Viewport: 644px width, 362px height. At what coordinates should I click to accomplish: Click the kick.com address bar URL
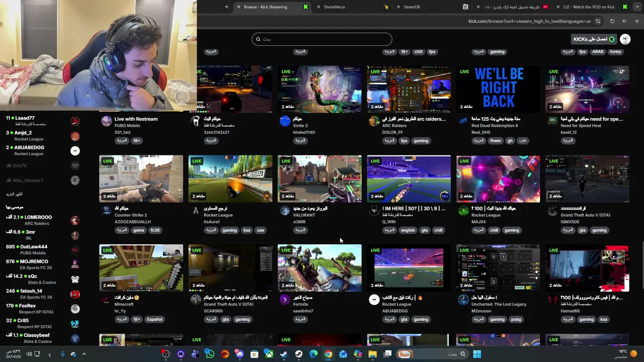[x=529, y=21]
